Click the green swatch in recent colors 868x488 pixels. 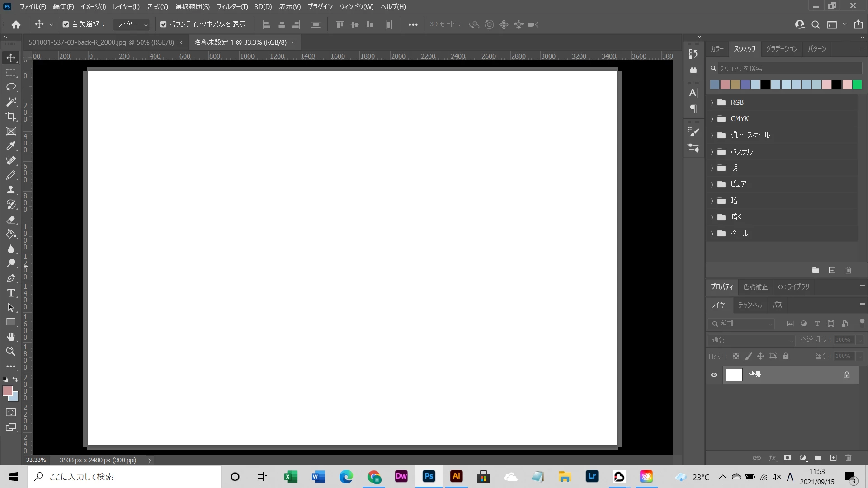[x=857, y=84]
